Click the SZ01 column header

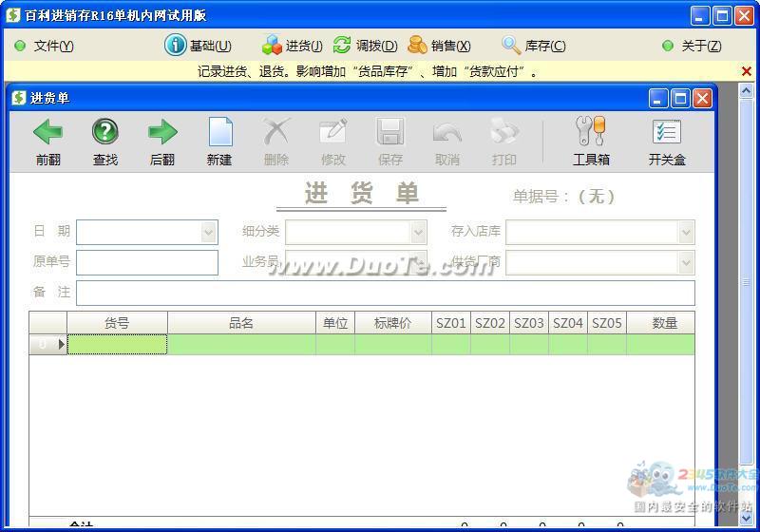(x=450, y=323)
